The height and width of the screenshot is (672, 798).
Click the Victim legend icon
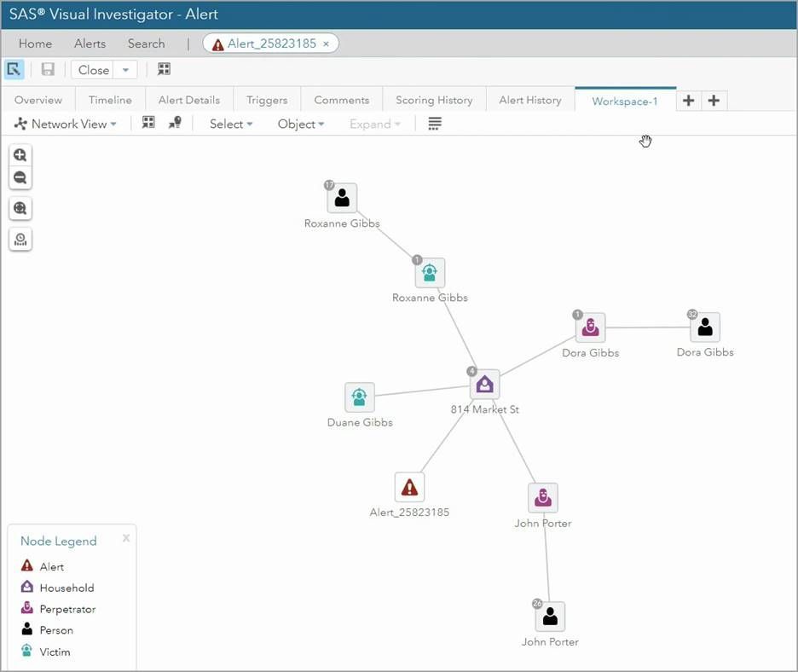coord(26,651)
